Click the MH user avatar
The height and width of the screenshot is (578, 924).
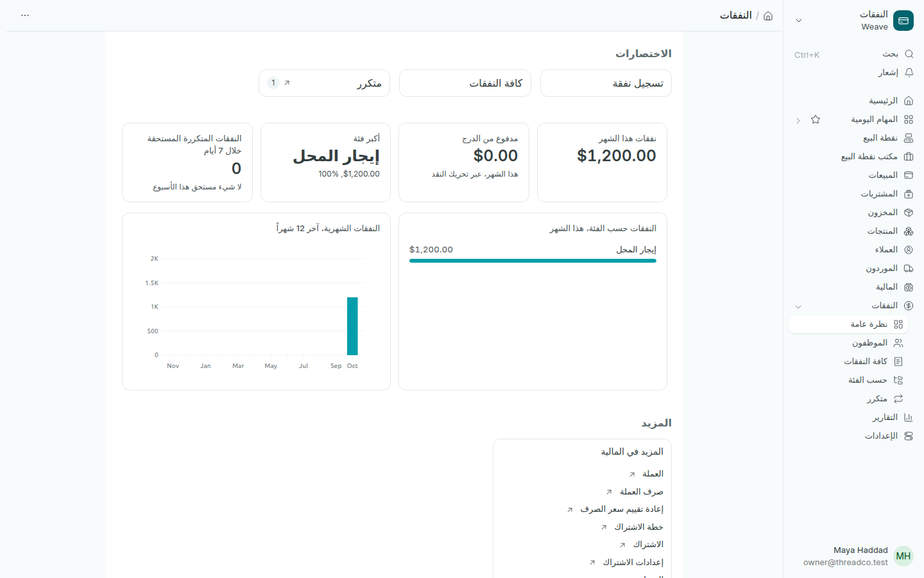tap(903, 556)
